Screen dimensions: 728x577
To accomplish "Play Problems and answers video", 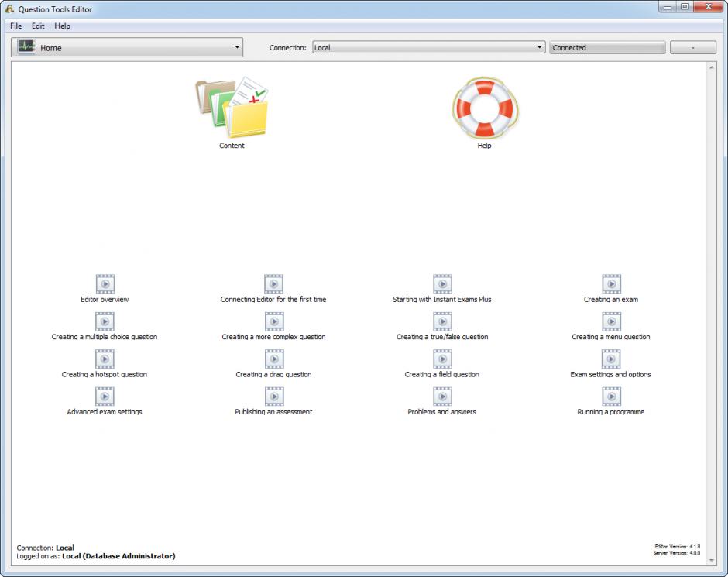I will 442,397.
